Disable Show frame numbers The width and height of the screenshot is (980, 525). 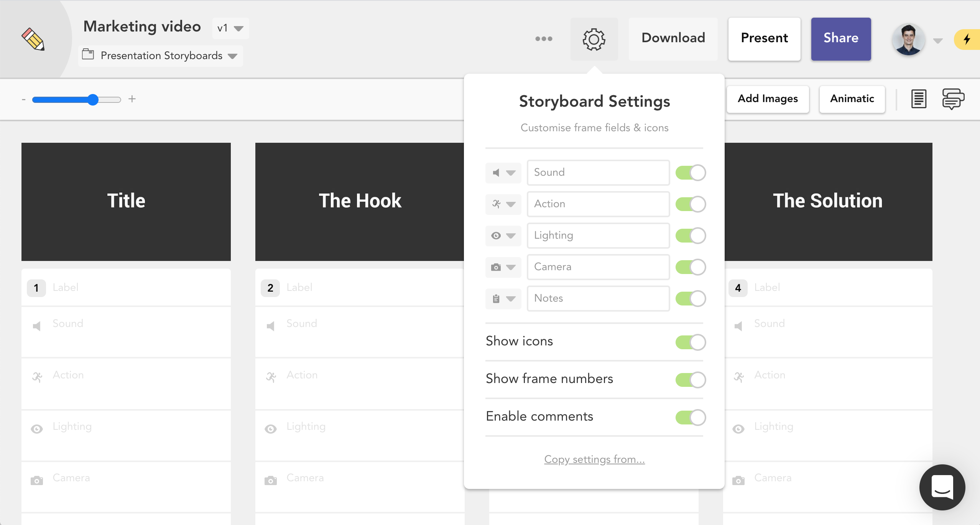(690, 380)
